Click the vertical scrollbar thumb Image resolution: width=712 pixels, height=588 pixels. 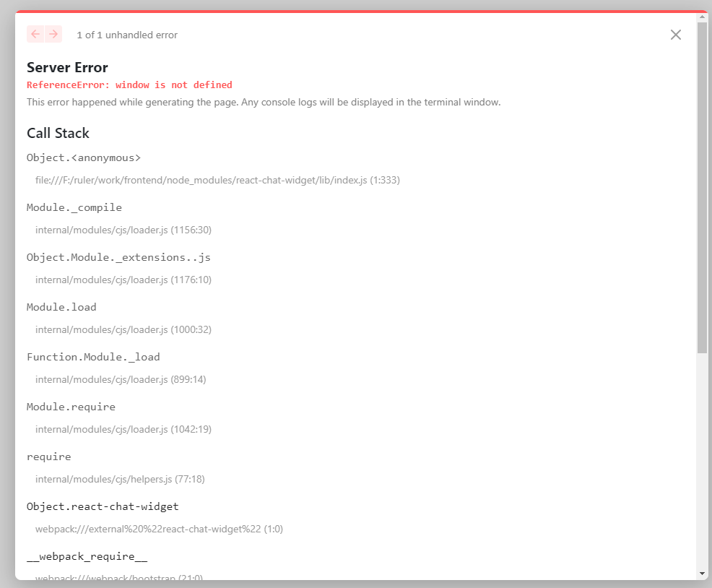click(x=702, y=187)
